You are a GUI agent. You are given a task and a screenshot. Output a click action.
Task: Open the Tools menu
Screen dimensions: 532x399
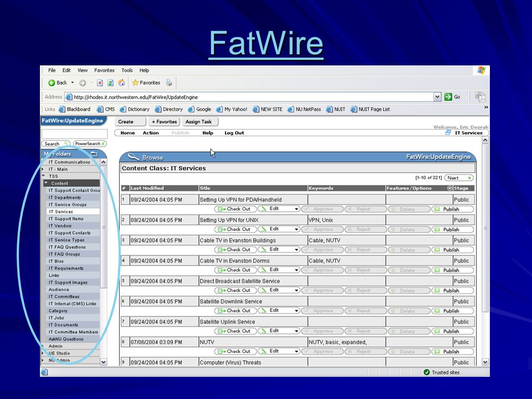[x=127, y=70]
